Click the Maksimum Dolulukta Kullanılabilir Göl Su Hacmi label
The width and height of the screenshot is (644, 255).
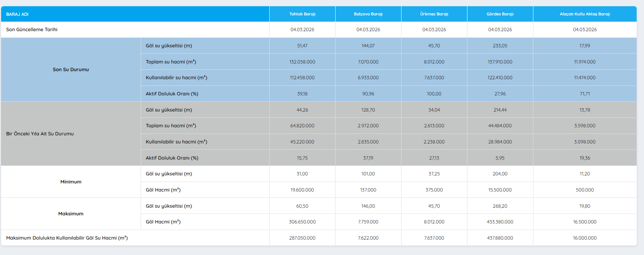67,238
